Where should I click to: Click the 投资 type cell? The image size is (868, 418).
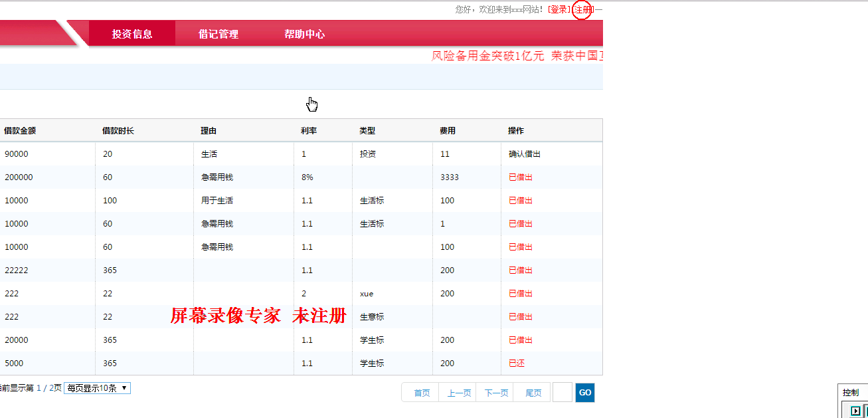coord(368,154)
